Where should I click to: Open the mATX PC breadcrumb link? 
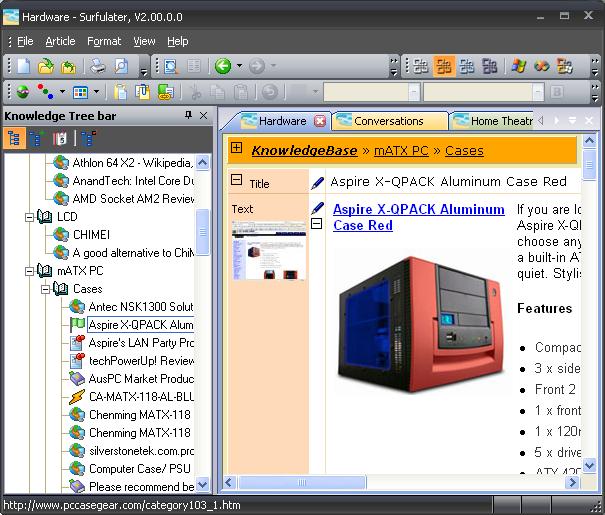(401, 150)
